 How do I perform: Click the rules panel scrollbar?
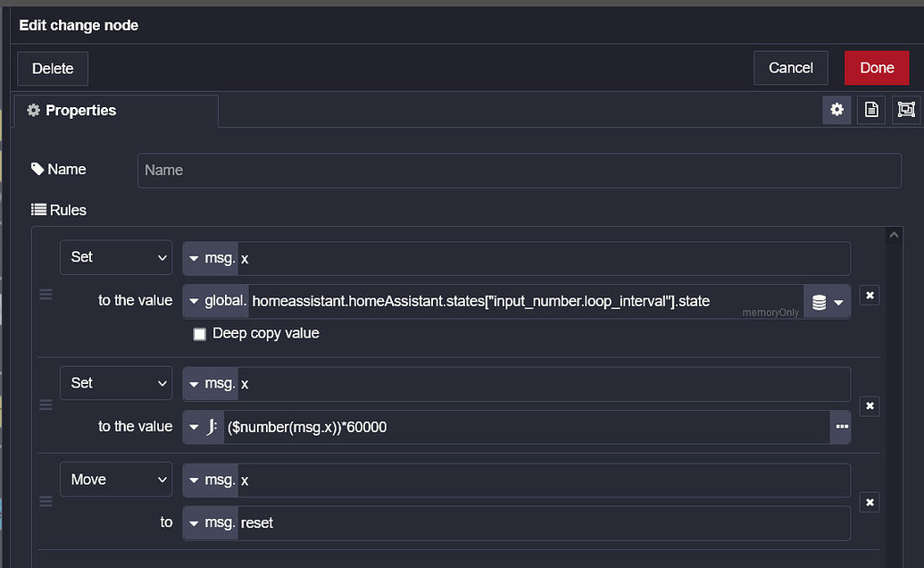tap(893, 357)
